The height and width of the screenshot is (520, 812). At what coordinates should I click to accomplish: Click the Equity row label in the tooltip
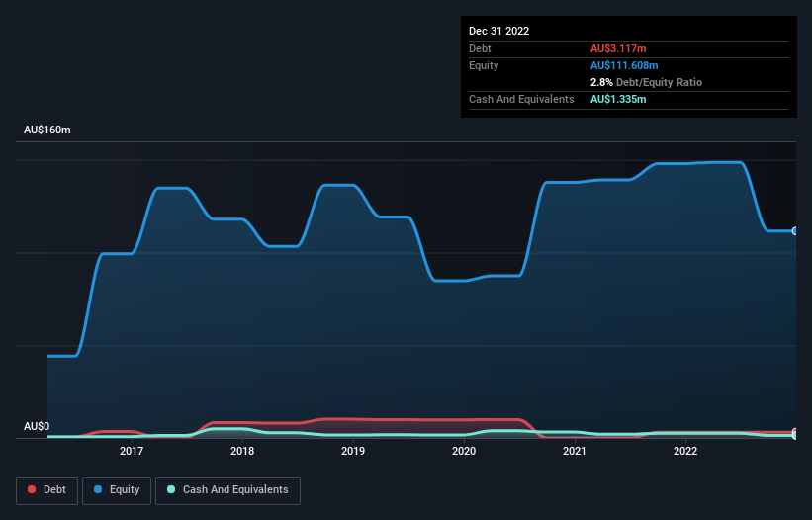coord(484,65)
